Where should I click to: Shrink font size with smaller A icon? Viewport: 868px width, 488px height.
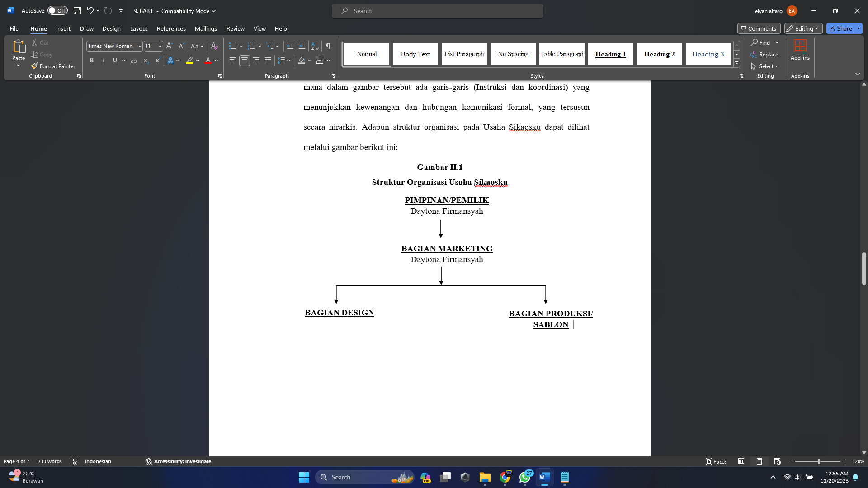(x=181, y=46)
